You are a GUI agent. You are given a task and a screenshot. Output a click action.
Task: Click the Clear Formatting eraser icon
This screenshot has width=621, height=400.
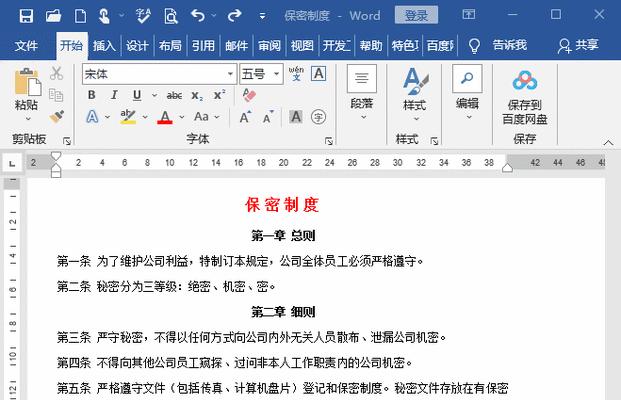249,95
